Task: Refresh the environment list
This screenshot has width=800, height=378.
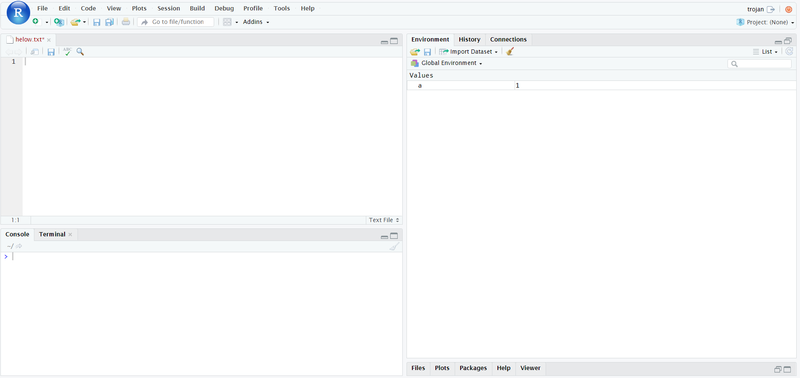Action: click(x=789, y=52)
